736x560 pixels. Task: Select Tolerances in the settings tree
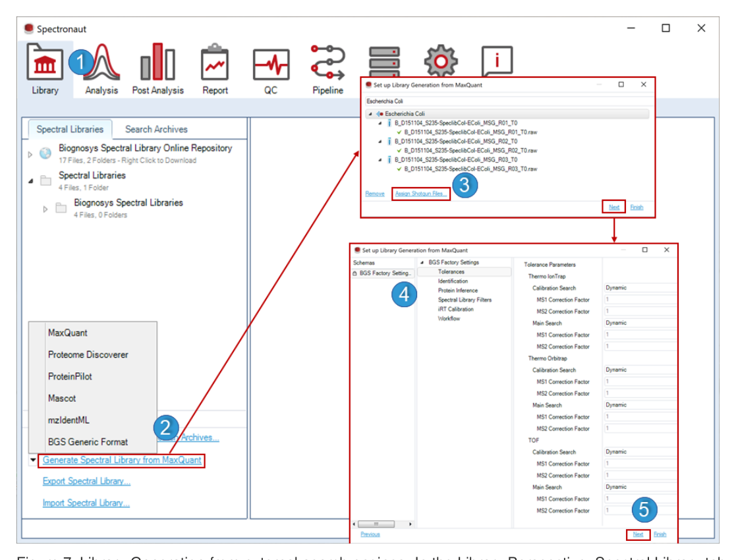[451, 272]
